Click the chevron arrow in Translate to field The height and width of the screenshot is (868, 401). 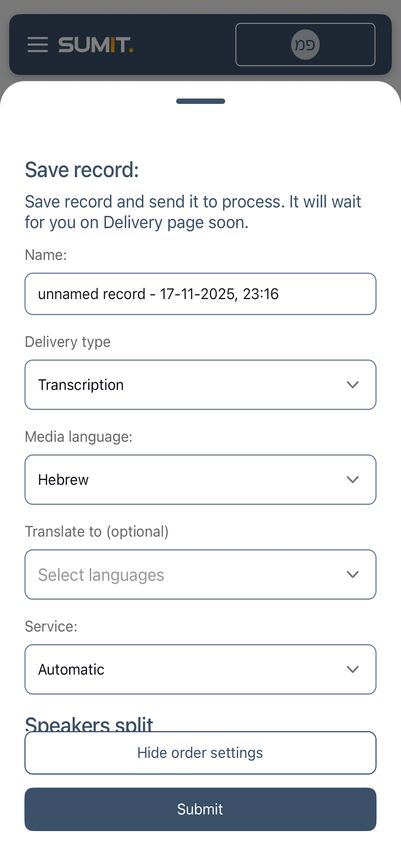[x=353, y=574]
